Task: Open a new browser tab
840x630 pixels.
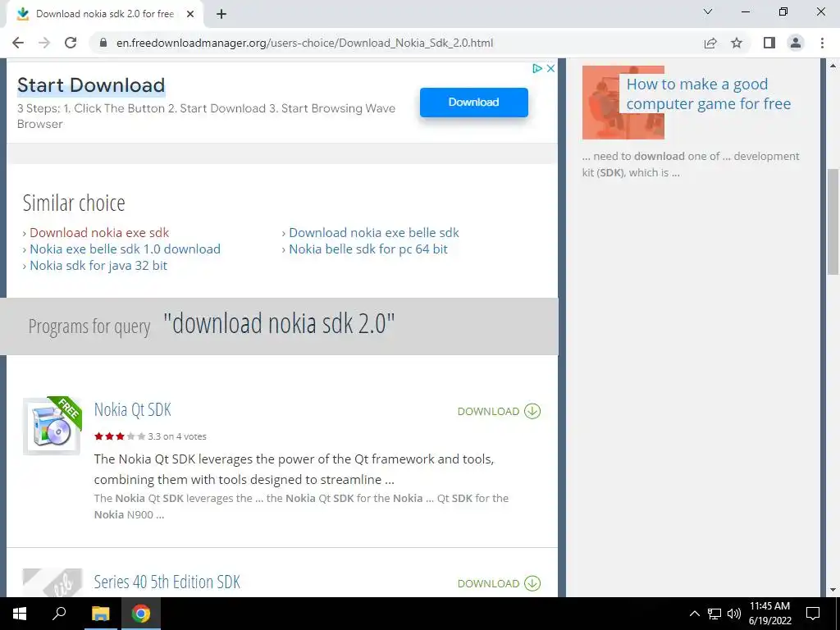Action: click(221, 14)
